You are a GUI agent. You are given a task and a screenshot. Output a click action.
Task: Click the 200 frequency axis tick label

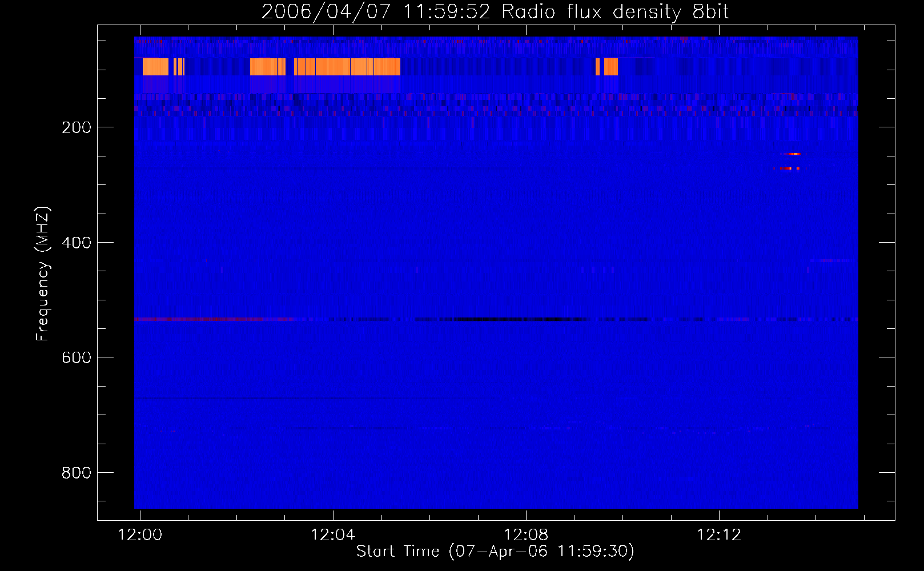pyautogui.click(x=77, y=127)
